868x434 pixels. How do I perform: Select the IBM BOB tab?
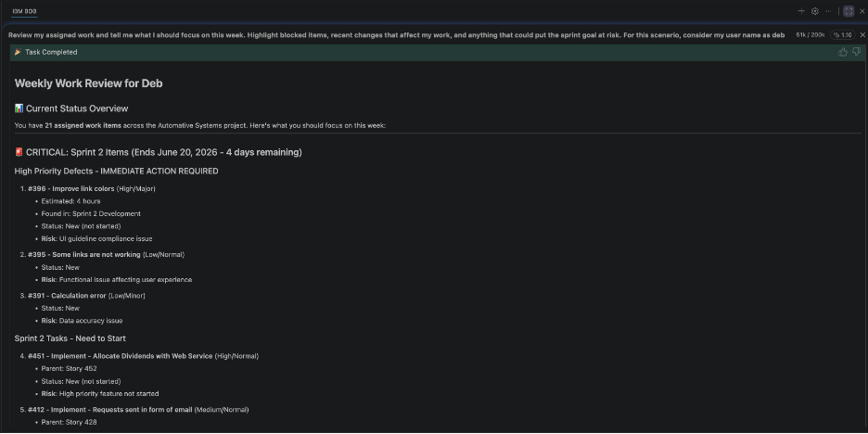pyautogui.click(x=24, y=11)
